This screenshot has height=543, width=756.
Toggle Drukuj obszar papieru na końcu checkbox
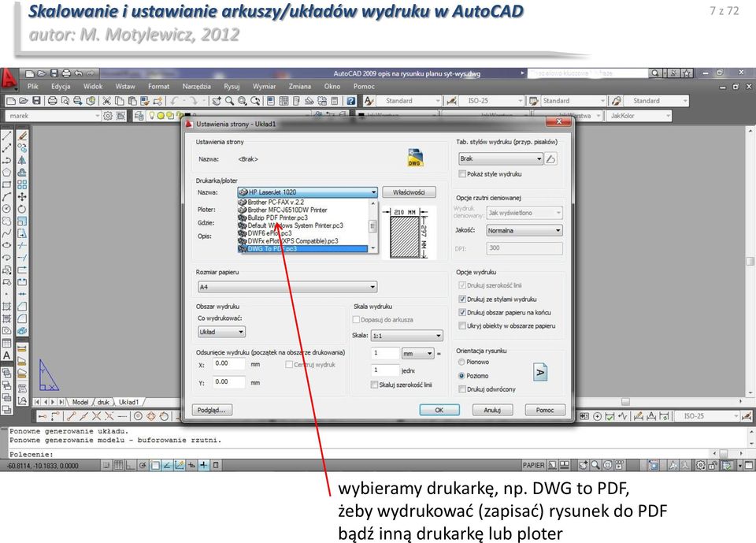pos(462,312)
